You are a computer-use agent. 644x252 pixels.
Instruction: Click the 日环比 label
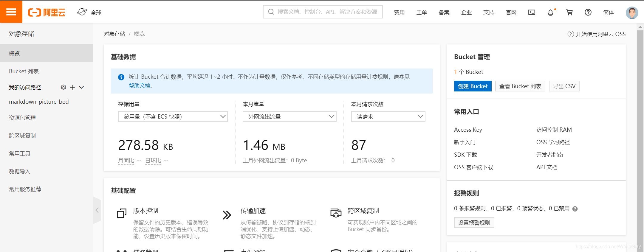click(153, 161)
